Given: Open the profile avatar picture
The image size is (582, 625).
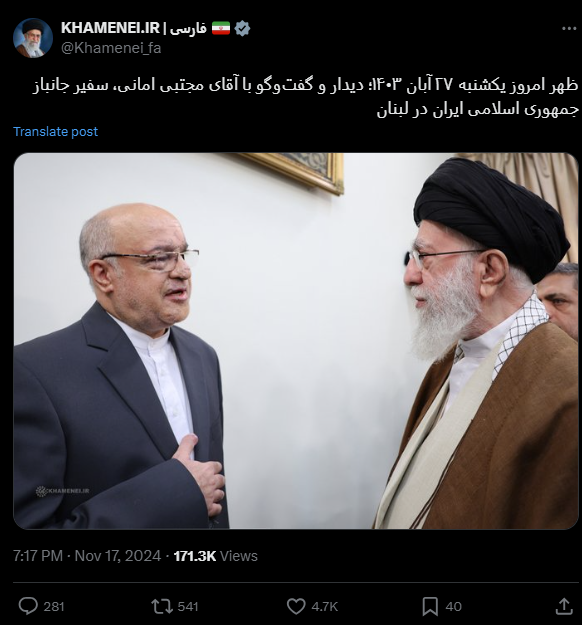Looking at the screenshot, I should point(33,38).
